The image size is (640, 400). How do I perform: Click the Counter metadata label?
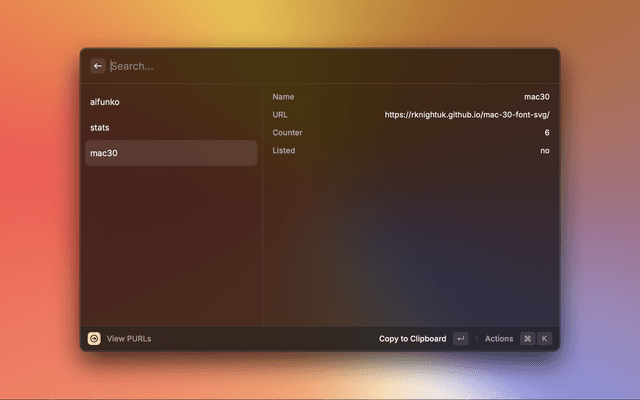[288, 133]
